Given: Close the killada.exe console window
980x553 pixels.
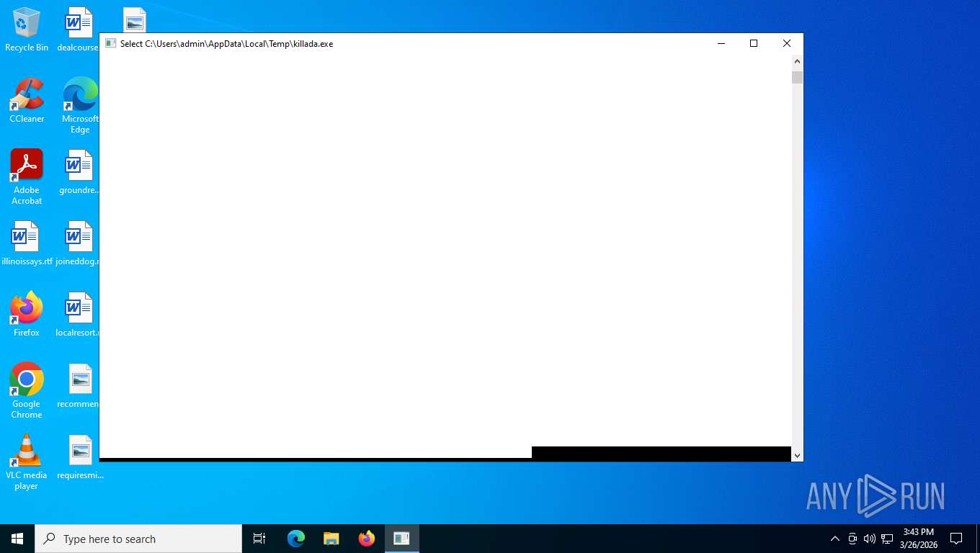Looking at the screenshot, I should [787, 43].
